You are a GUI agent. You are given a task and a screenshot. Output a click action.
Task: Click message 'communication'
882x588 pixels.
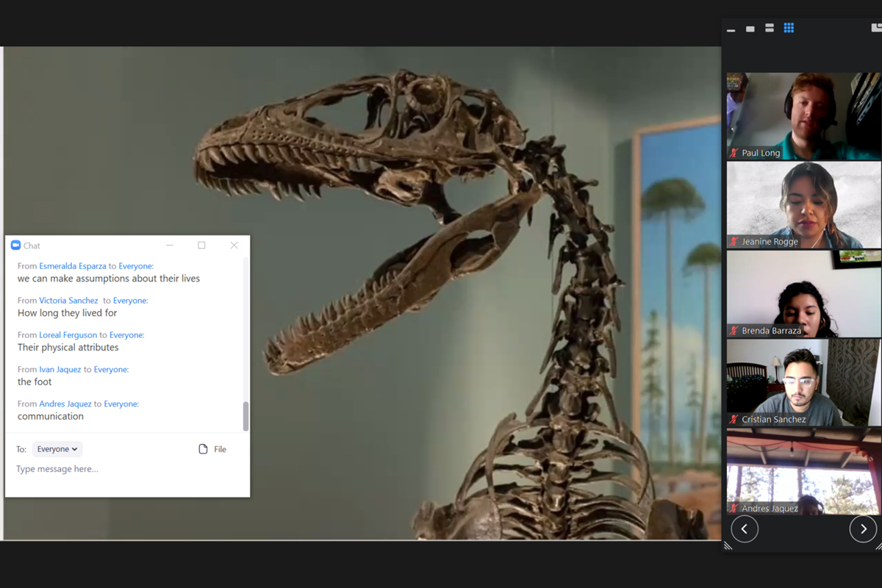(x=51, y=417)
